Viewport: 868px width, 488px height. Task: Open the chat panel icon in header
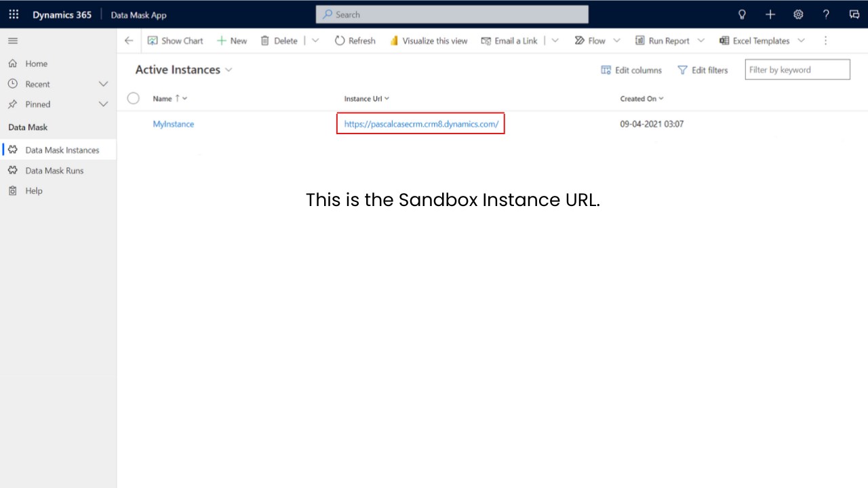854,14
